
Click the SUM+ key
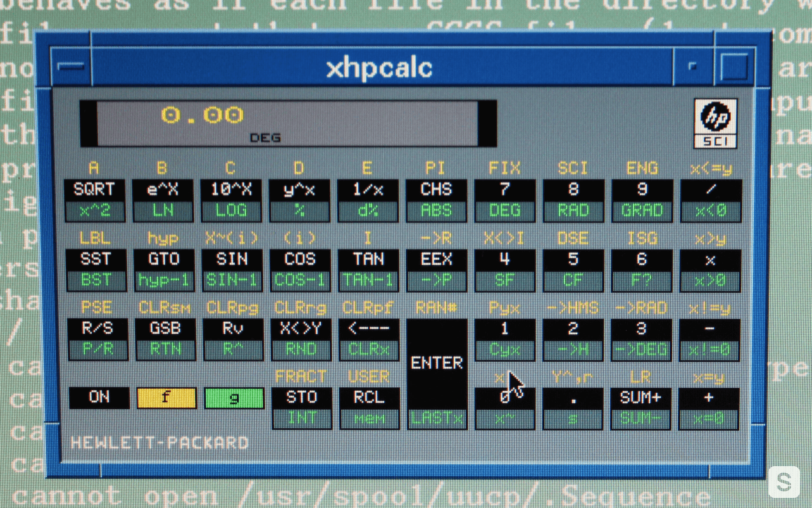[641, 409]
